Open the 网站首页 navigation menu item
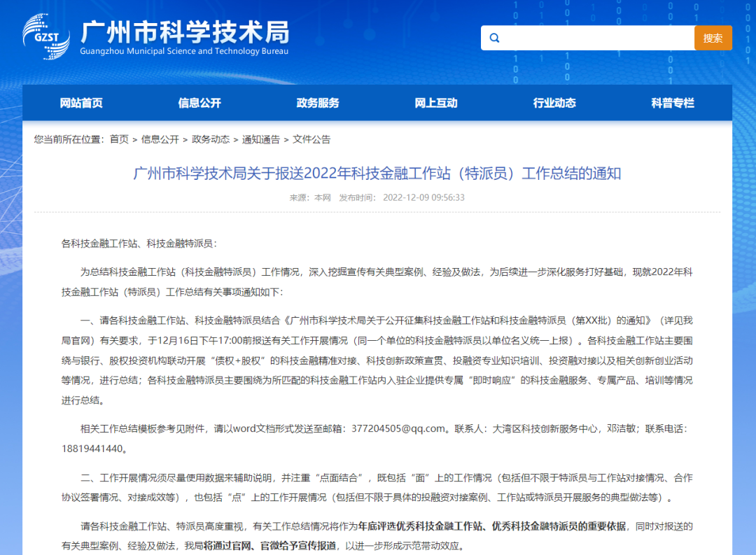756x555 pixels. (81, 103)
